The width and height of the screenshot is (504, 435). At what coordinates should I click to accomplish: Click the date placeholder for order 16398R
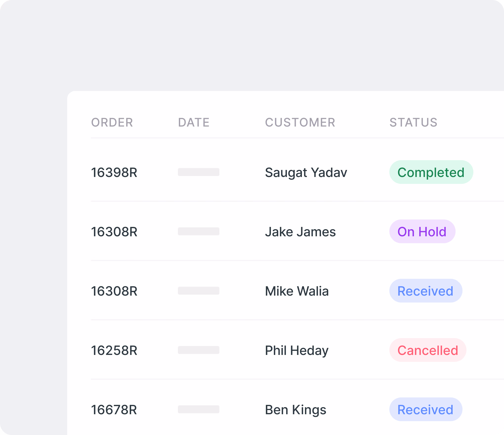(198, 172)
